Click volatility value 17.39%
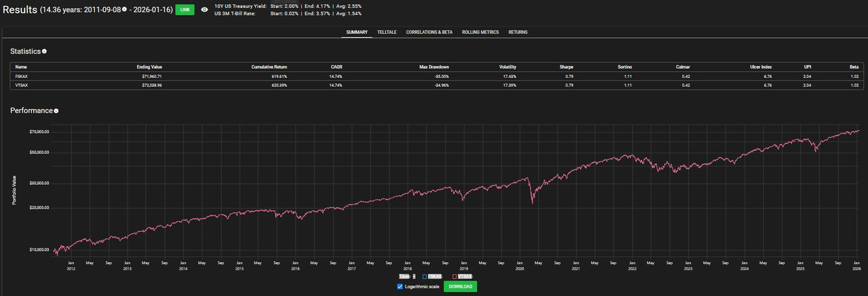 (509, 85)
